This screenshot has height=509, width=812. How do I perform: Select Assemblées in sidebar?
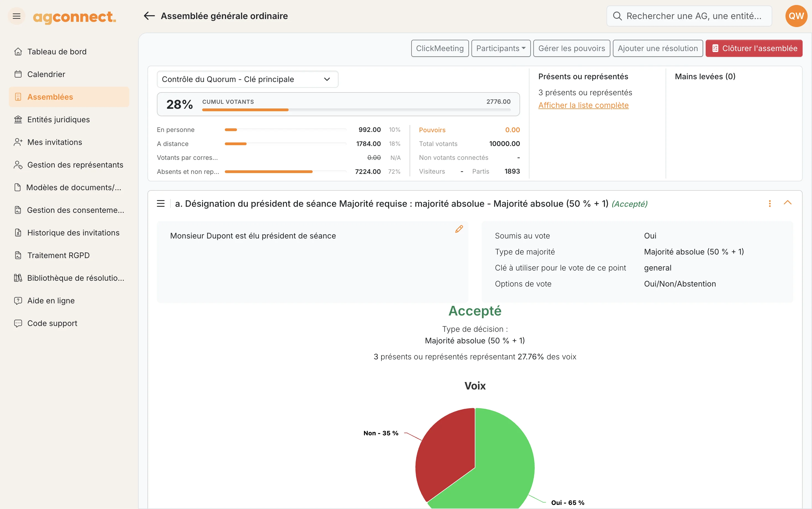pos(69,97)
